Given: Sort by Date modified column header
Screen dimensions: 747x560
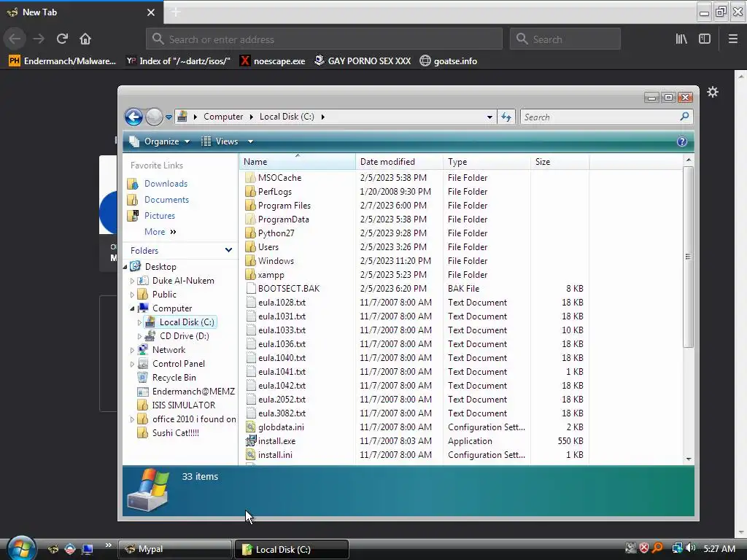Looking at the screenshot, I should (x=399, y=162).
